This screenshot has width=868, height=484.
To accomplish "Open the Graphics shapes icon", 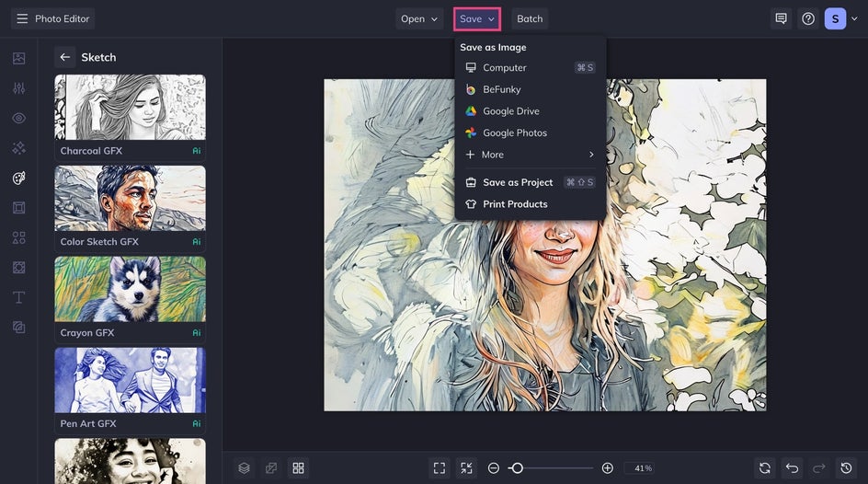I will click(x=18, y=237).
